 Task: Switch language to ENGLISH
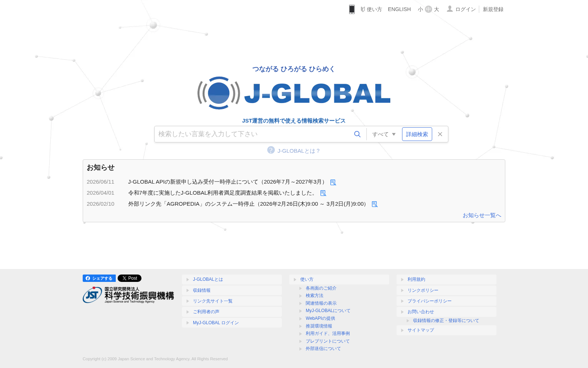point(399,9)
